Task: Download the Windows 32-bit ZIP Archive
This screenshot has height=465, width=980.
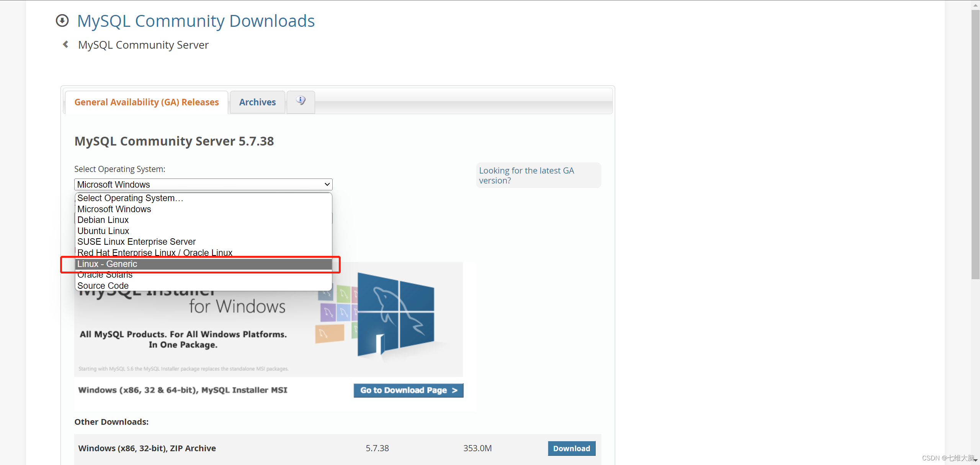Action: pyautogui.click(x=571, y=449)
